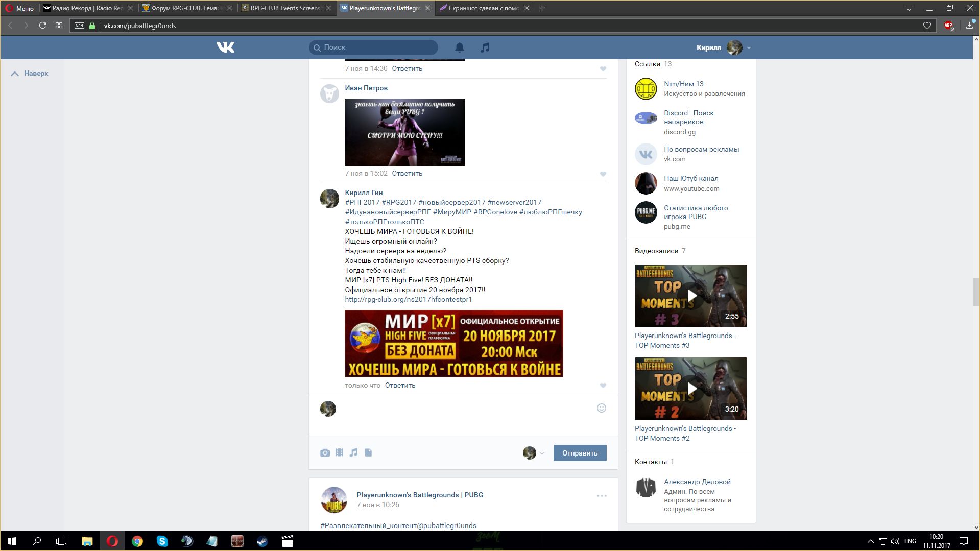Image resolution: width=980 pixels, height=551 pixels.
Task: Open the МИР x7 banner image
Action: (x=453, y=344)
